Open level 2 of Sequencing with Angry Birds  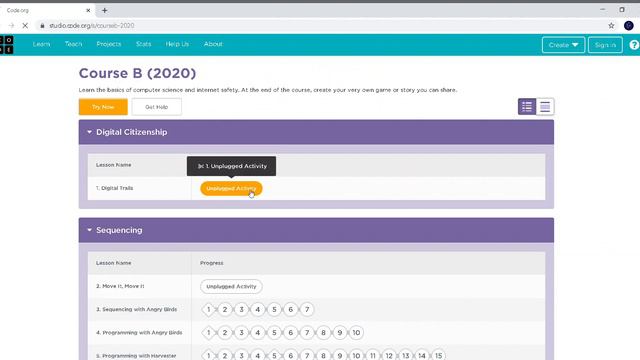tap(225, 310)
